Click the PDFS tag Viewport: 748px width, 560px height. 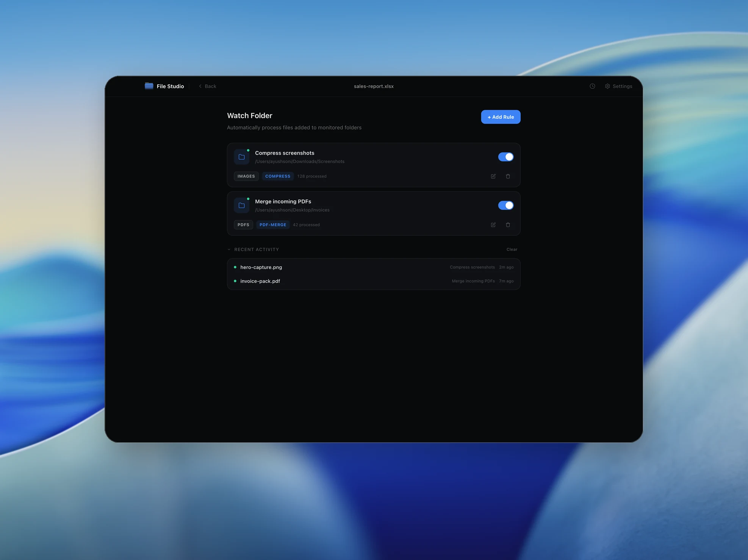pos(243,225)
